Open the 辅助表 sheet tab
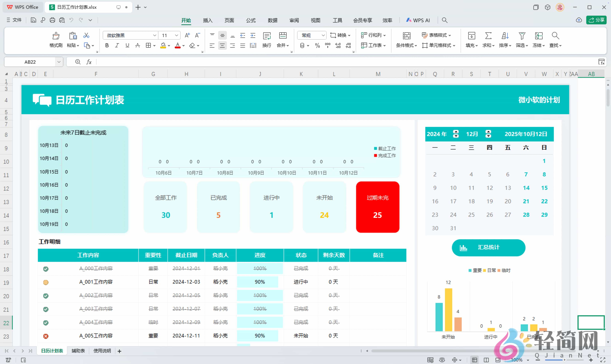This screenshot has height=364, width=611. (x=78, y=351)
